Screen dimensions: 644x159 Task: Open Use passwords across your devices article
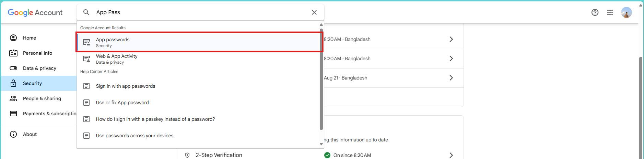[x=198, y=136]
